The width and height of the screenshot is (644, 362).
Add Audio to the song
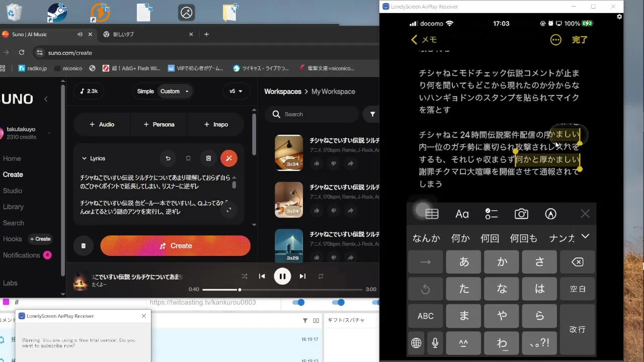coord(102,124)
